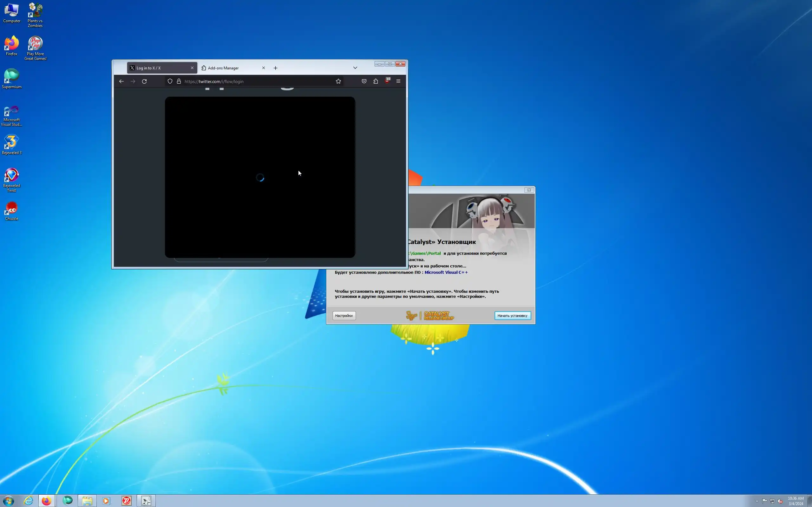Click the tracking protection shield icon
This screenshot has height=507, width=812.
point(170,81)
